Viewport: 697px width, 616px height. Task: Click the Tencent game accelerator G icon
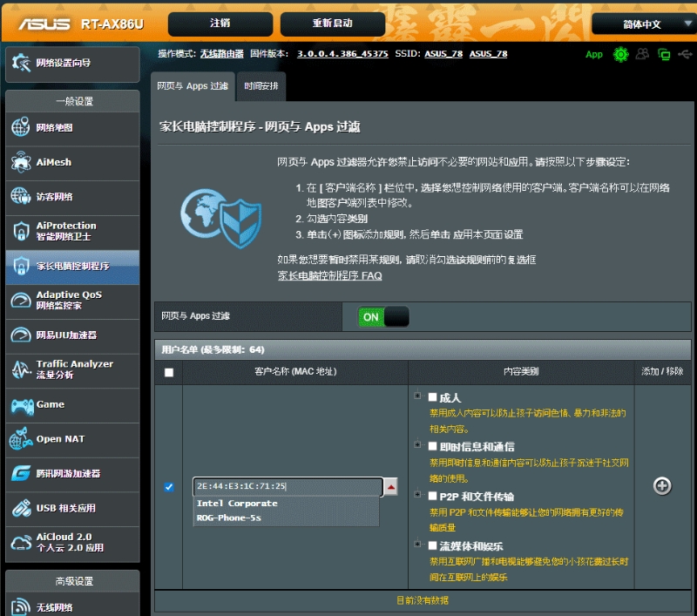click(20, 473)
